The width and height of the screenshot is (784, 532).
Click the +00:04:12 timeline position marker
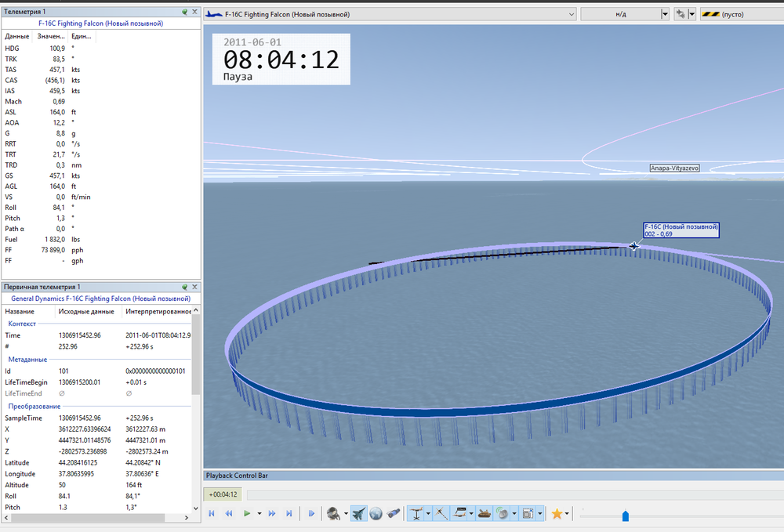223,494
